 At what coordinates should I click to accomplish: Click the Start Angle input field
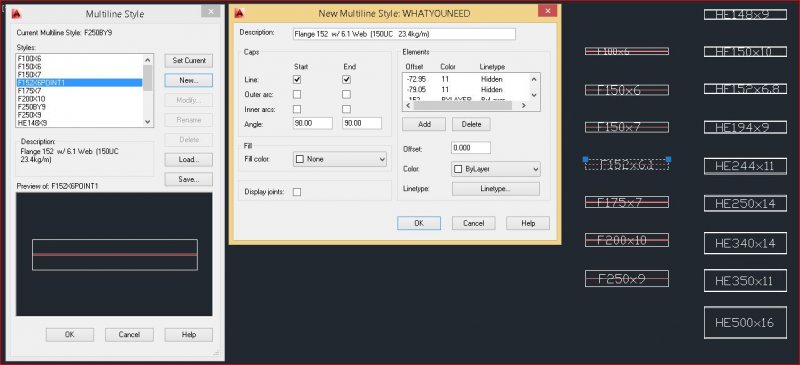point(313,124)
